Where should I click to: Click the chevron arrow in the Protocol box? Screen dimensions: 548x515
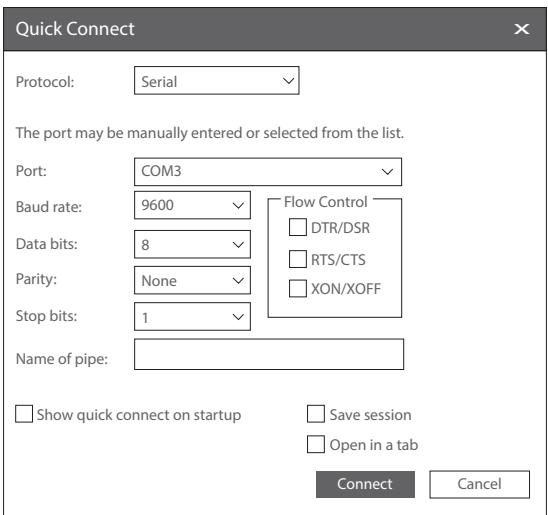click(288, 81)
